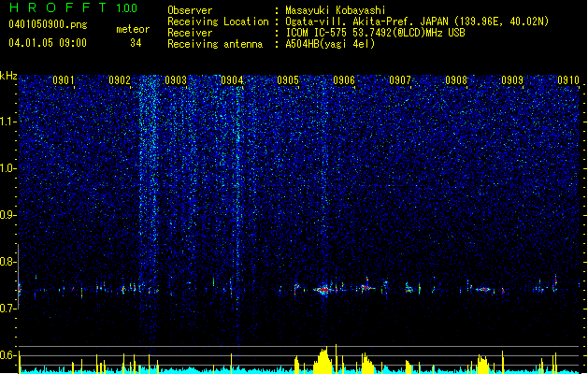Click the 0901 time marker

click(64, 80)
